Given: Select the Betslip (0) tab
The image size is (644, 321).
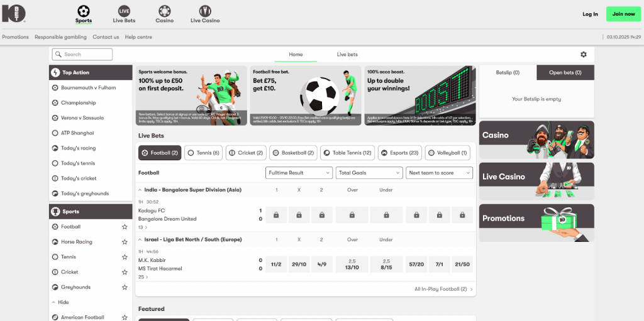Looking at the screenshot, I should [508, 73].
